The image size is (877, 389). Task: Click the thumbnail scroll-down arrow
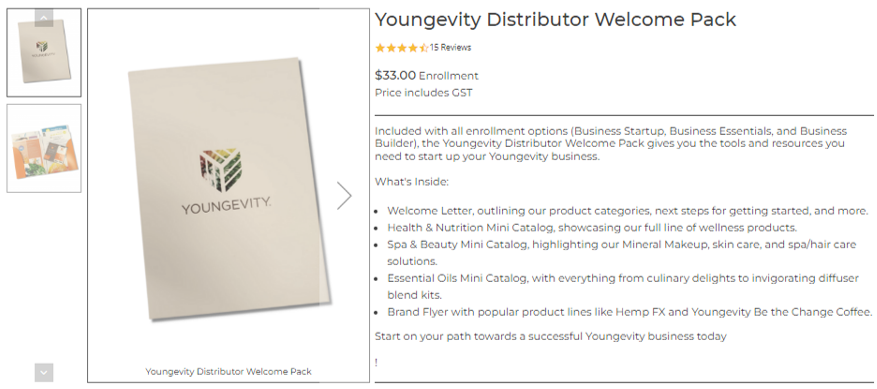(x=44, y=372)
